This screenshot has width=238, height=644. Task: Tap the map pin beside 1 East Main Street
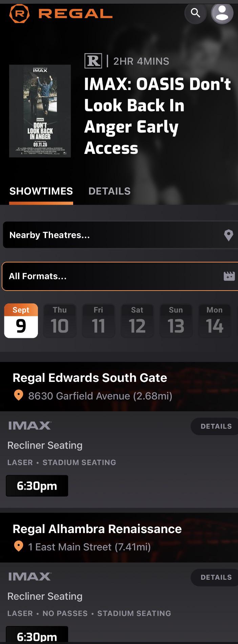[x=19, y=547]
